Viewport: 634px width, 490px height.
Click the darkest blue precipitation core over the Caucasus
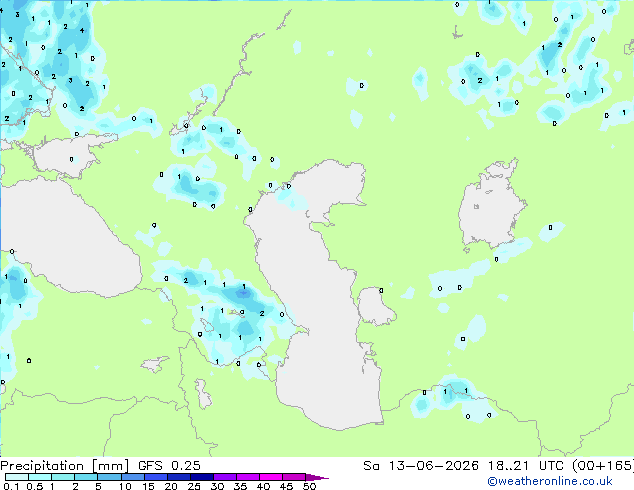click(x=243, y=293)
